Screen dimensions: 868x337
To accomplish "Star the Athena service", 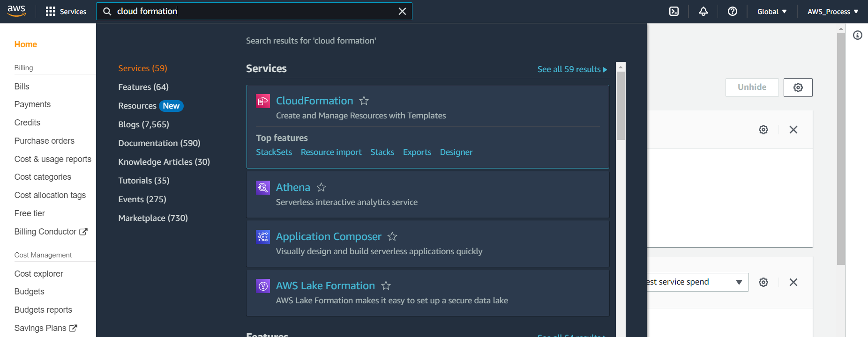I will point(321,188).
